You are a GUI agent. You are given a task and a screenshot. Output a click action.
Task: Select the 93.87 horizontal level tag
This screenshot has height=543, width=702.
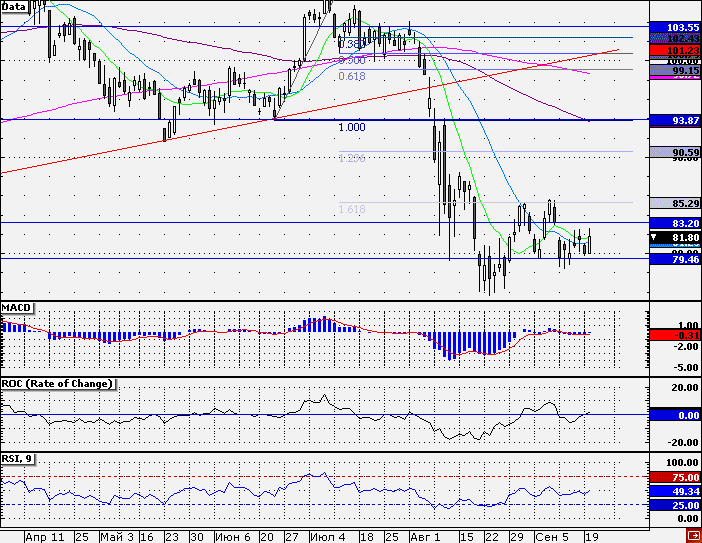672,120
